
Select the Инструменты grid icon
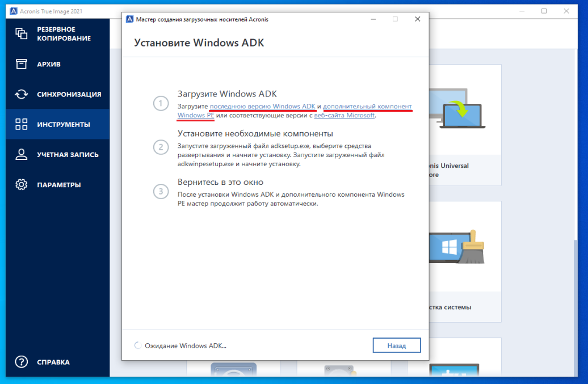(21, 124)
